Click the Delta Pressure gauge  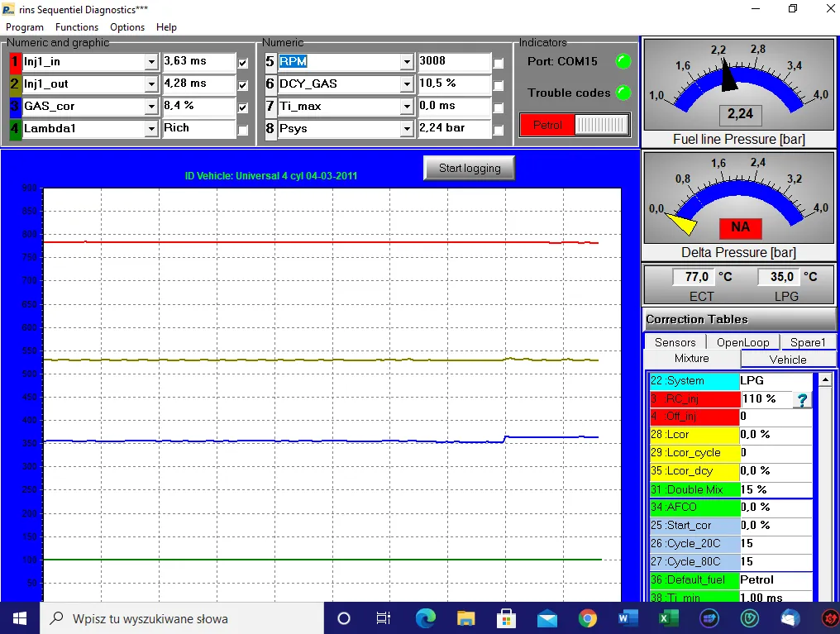point(739,198)
